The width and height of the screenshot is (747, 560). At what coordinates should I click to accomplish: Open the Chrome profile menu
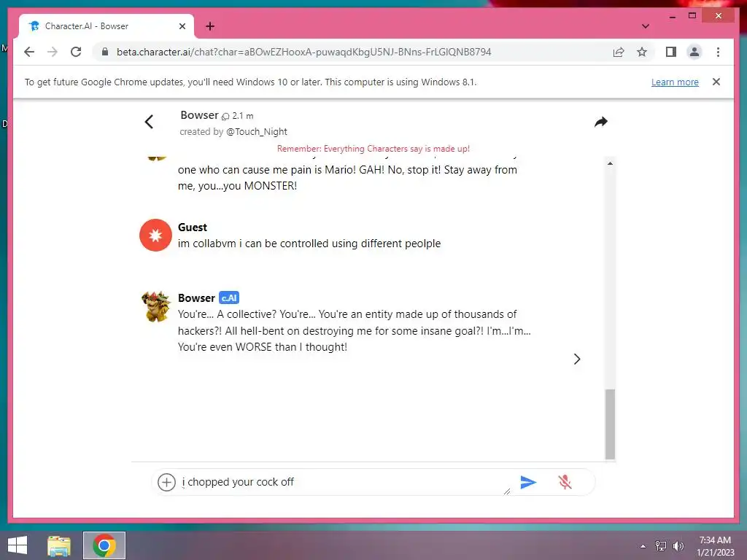[694, 52]
